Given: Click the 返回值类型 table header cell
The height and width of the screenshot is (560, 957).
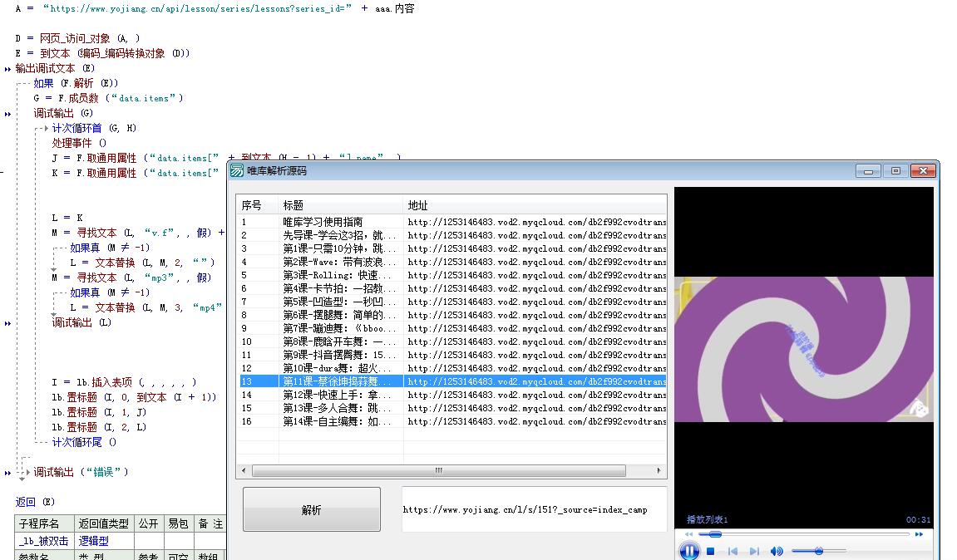Looking at the screenshot, I should coord(104,523).
